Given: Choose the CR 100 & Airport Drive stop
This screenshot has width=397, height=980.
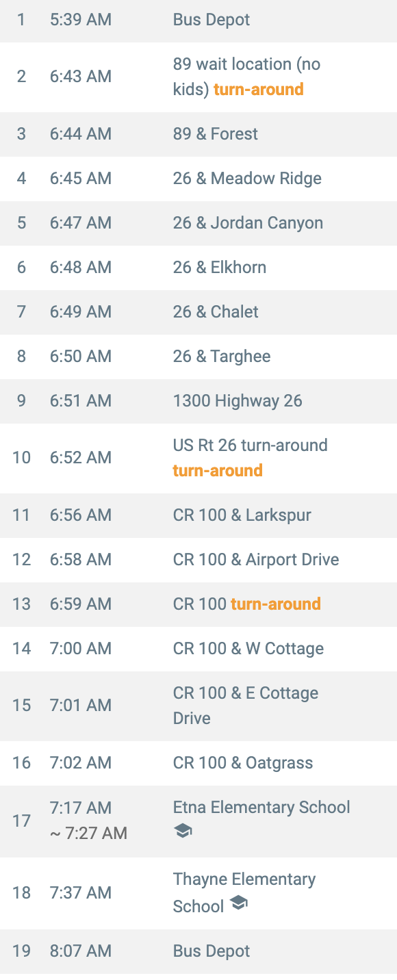Looking at the screenshot, I should (x=198, y=560).
